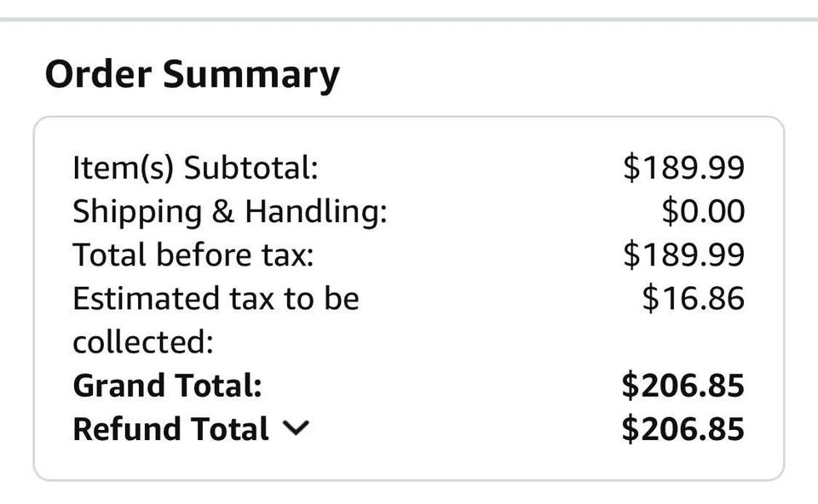This screenshot has height=504, width=818.
Task: Click the Order Summary heading
Action: (192, 75)
